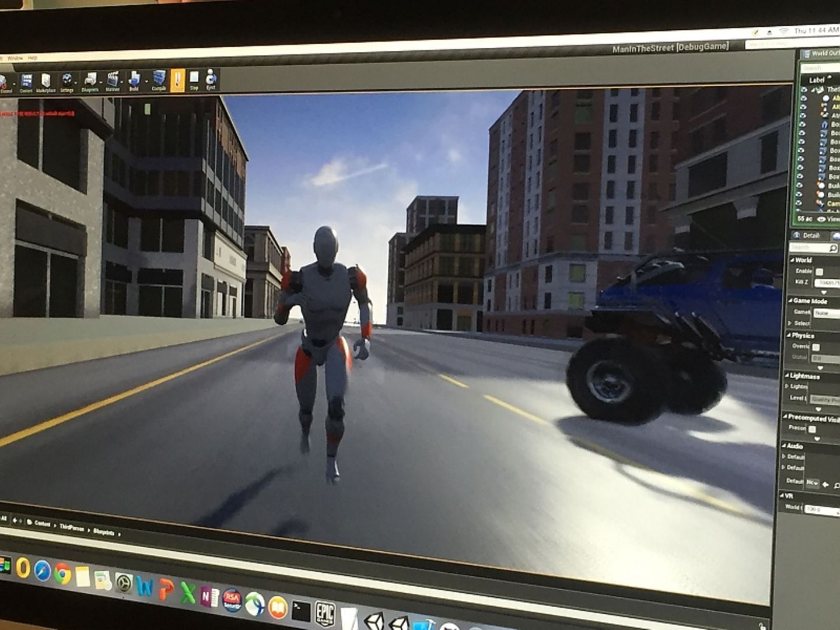Image resolution: width=840 pixels, height=630 pixels.
Task: Eject from the player controller
Action: click(x=211, y=79)
